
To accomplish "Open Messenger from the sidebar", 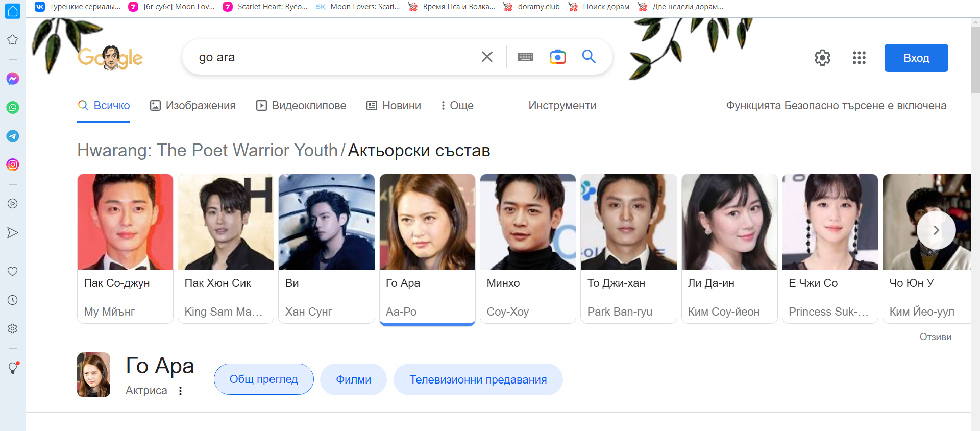I will click(13, 79).
